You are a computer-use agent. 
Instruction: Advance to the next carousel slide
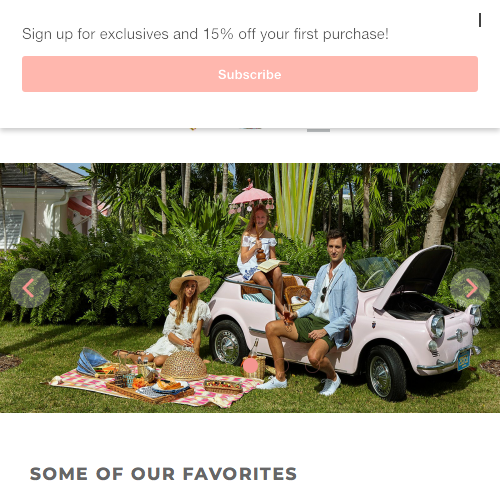[x=470, y=288]
